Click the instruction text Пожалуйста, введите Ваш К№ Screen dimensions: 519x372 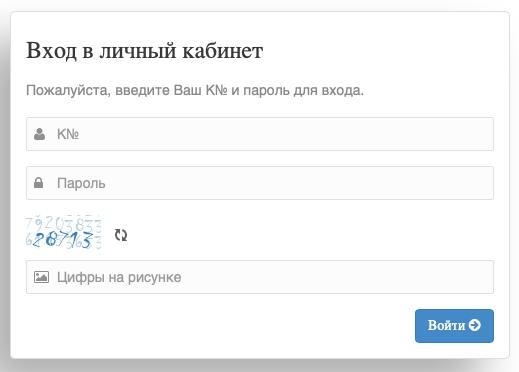(127, 90)
